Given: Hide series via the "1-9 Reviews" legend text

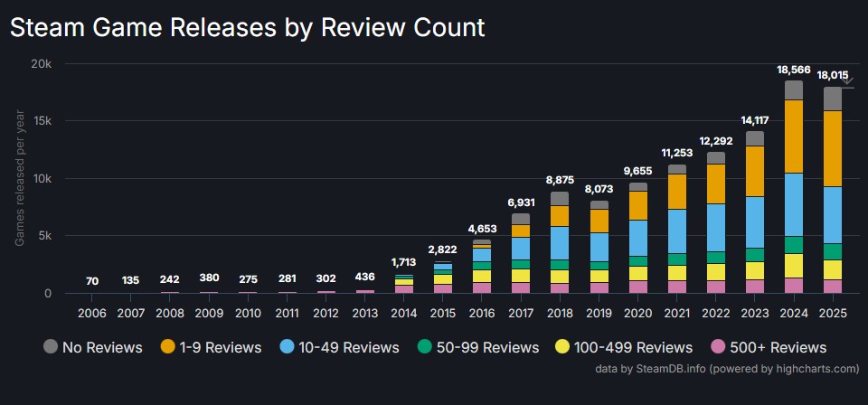Looking at the screenshot, I should pos(220,347).
